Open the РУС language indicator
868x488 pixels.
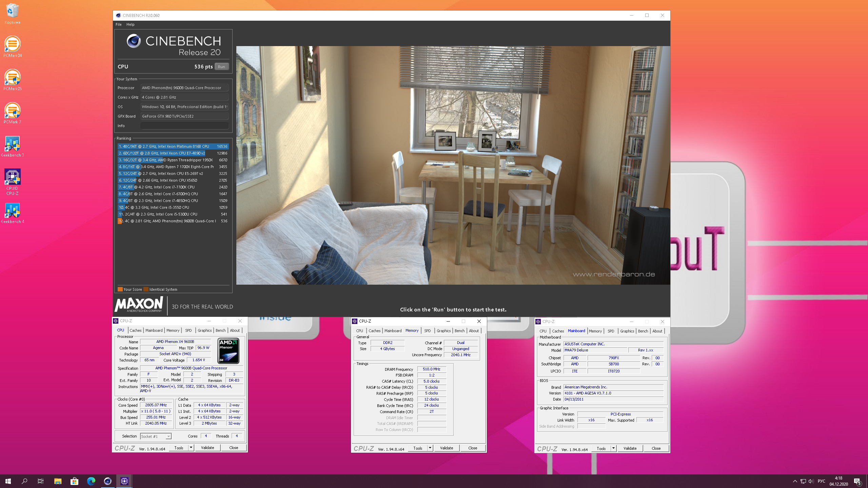point(822,481)
